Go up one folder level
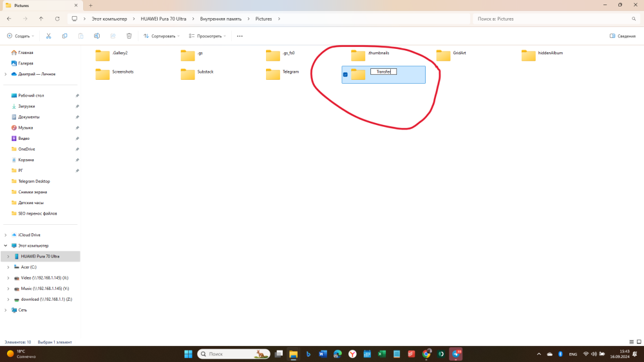The image size is (644, 362). click(x=41, y=19)
